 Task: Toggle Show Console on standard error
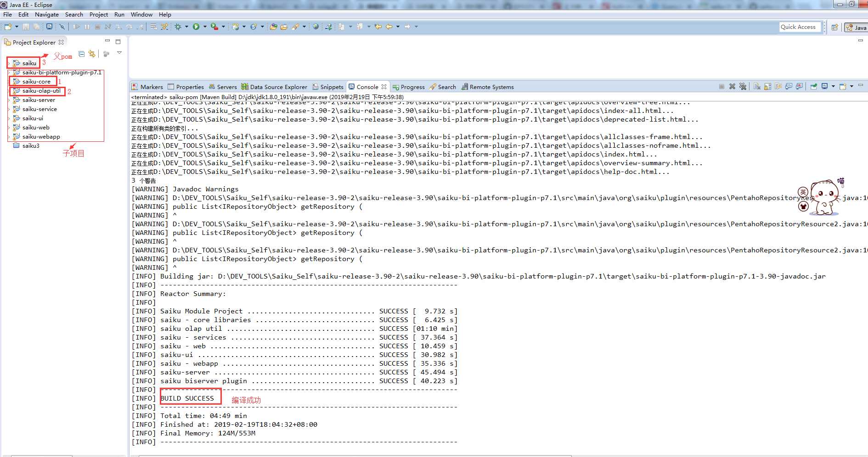(800, 86)
